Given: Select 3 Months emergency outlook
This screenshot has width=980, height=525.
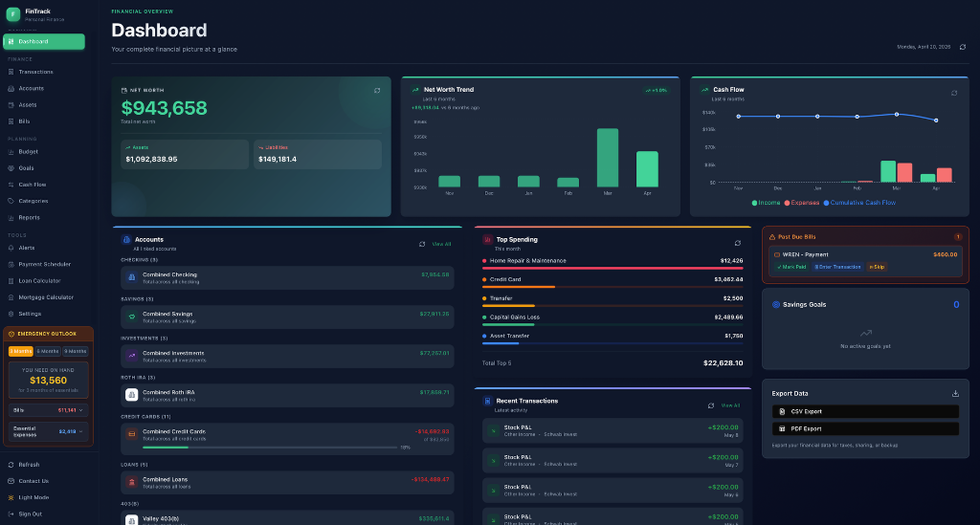Looking at the screenshot, I should tap(21, 352).
